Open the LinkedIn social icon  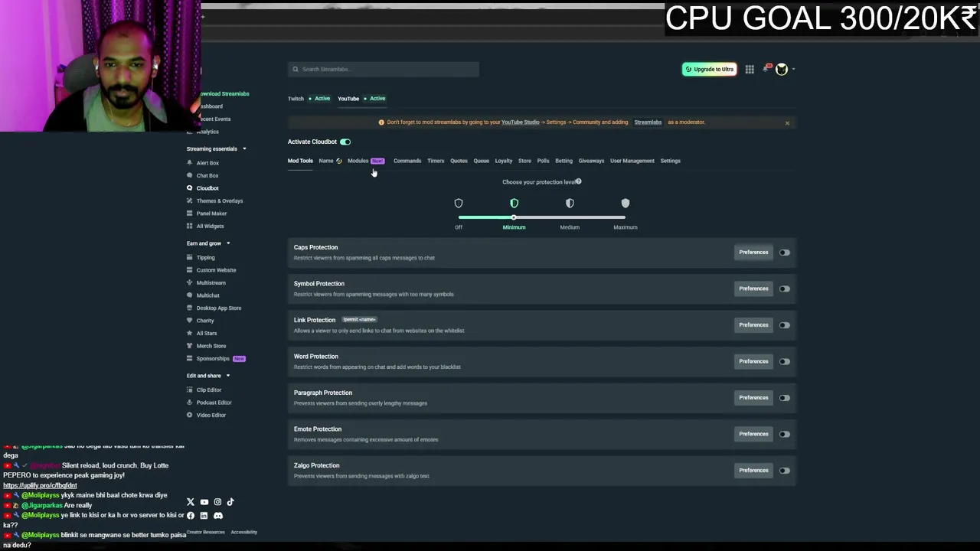(204, 516)
